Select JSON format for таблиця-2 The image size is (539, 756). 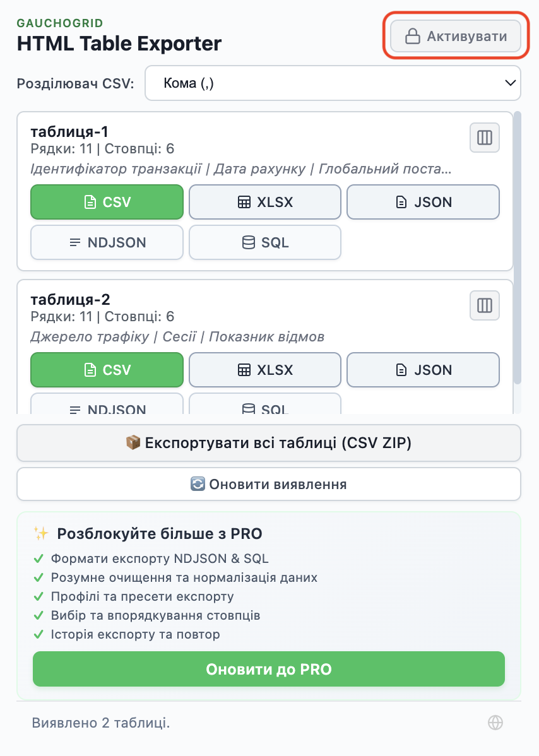[x=423, y=370]
